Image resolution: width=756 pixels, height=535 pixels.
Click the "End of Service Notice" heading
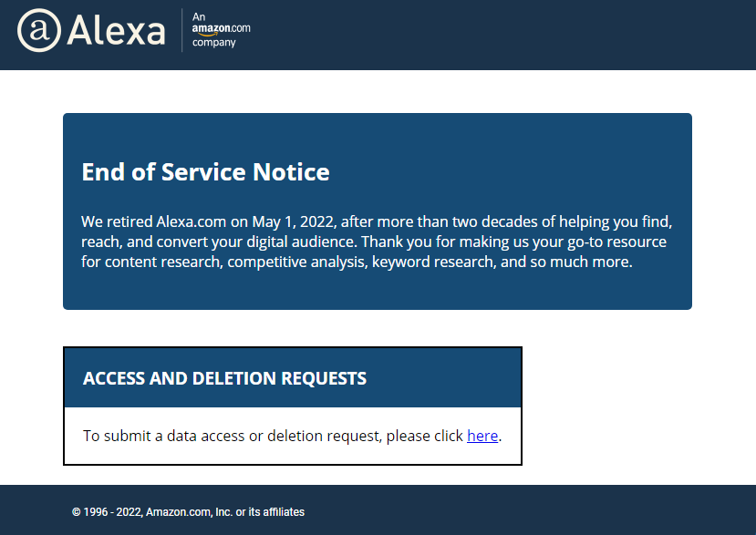pos(205,172)
